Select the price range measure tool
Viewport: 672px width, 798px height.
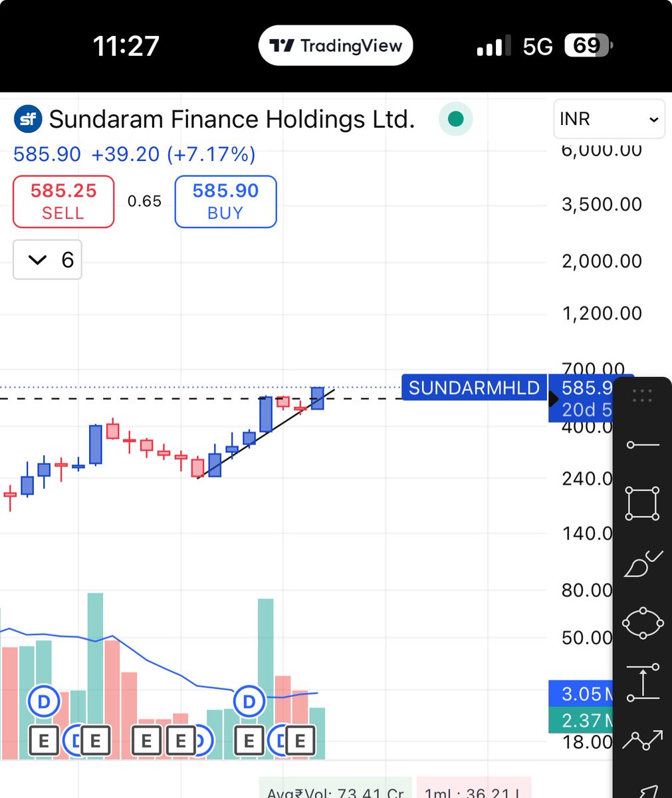pos(643,682)
